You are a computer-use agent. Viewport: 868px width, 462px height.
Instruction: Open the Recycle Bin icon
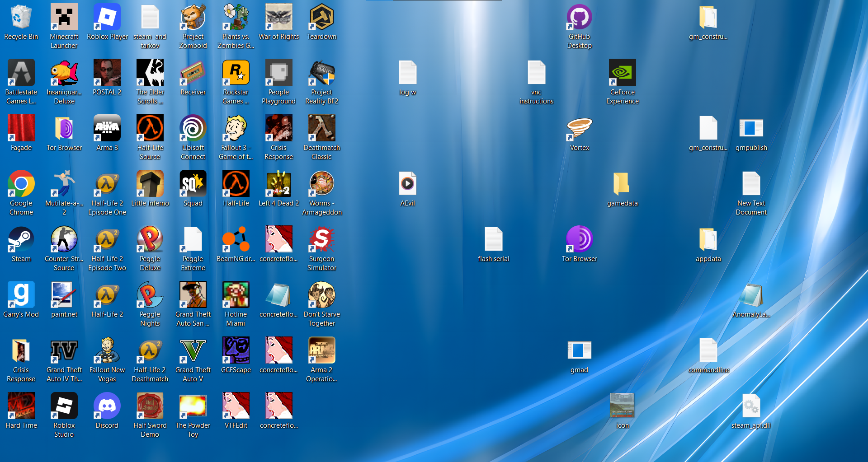point(21,17)
